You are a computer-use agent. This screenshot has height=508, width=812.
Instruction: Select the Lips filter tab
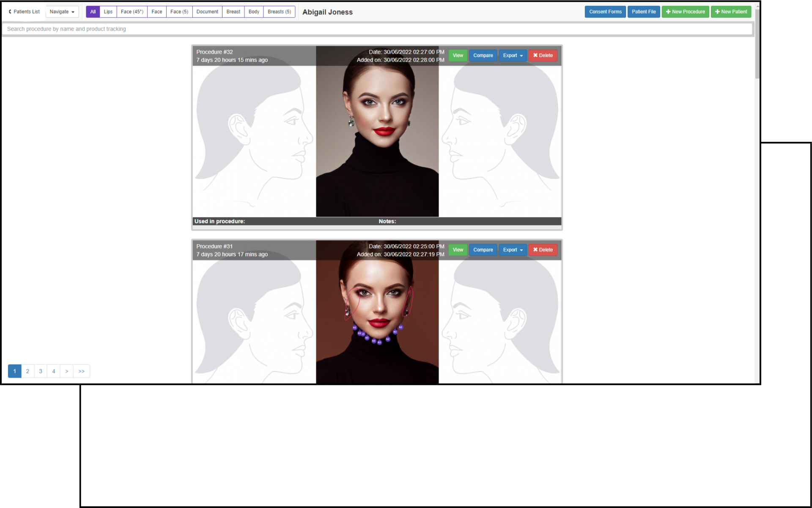[108, 12]
